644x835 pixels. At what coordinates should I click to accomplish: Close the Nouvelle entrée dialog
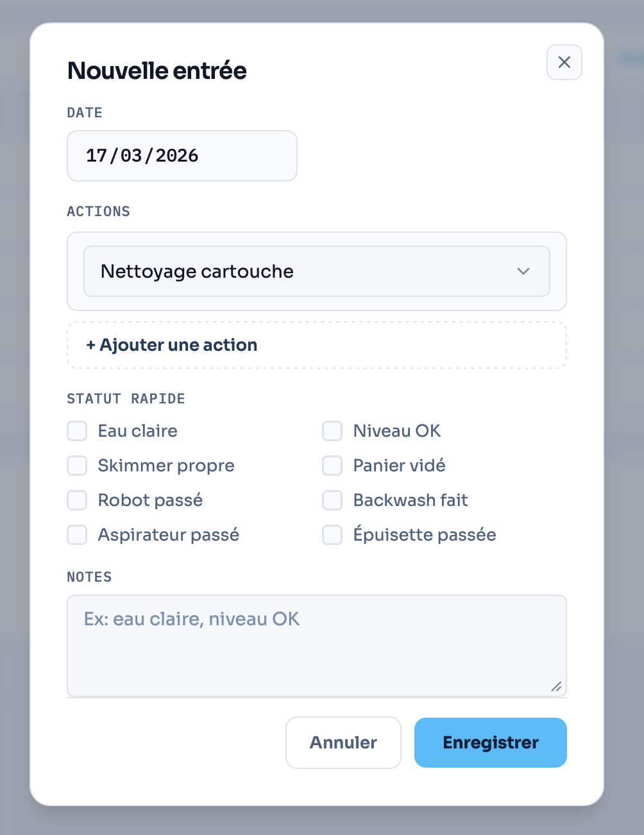click(564, 62)
